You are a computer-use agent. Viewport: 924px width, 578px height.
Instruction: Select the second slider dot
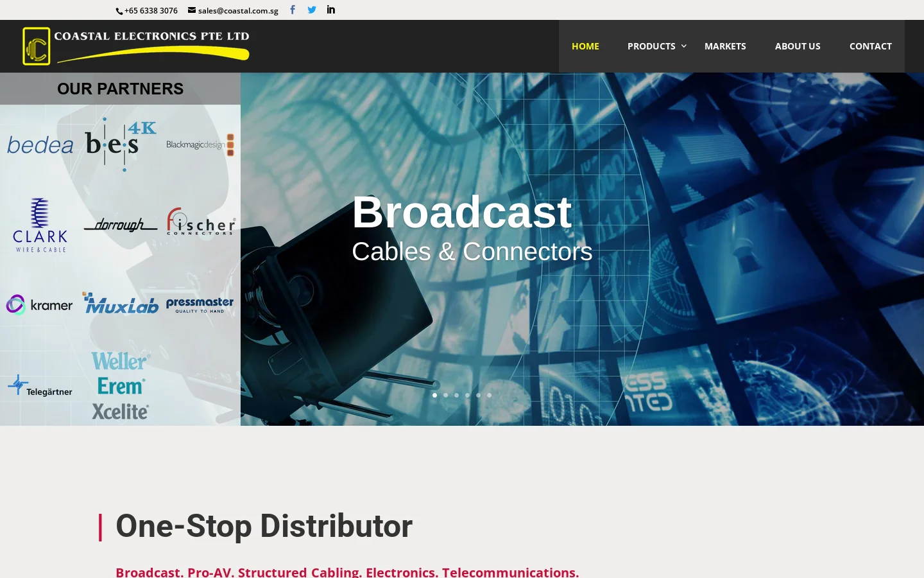tap(445, 395)
